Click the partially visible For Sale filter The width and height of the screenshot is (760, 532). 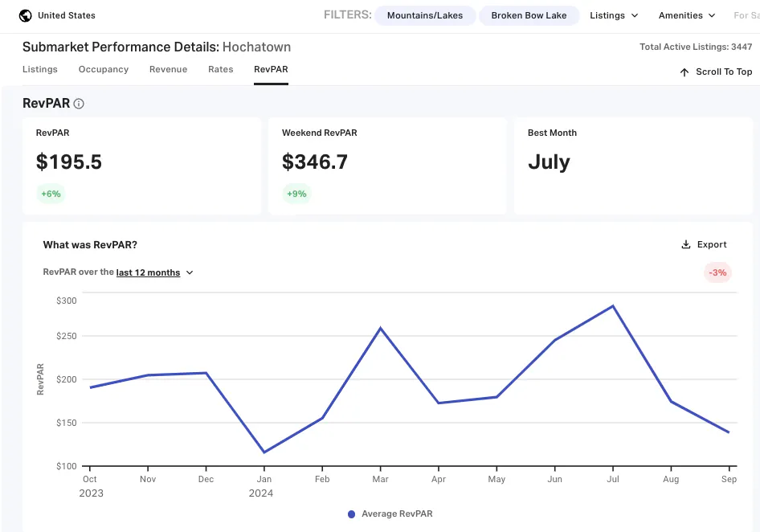pos(746,15)
